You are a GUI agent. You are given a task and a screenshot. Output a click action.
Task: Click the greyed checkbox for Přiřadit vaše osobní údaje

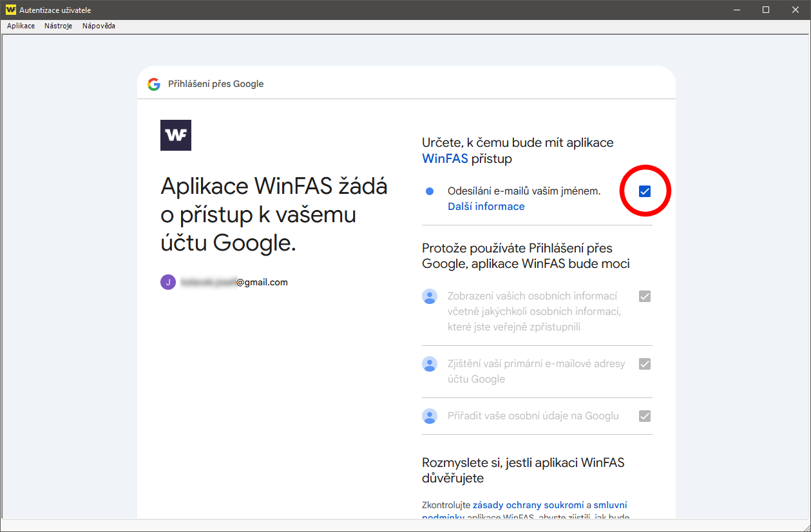coord(645,416)
